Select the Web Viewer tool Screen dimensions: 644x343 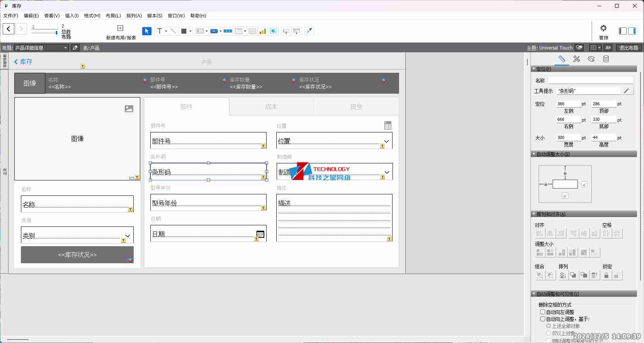pos(274,31)
